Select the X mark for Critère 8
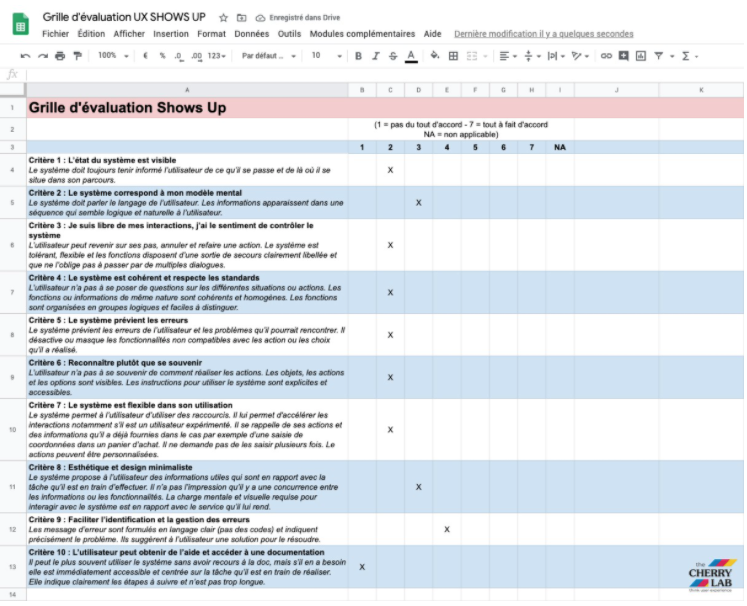The height and width of the screenshot is (606, 747). (418, 487)
